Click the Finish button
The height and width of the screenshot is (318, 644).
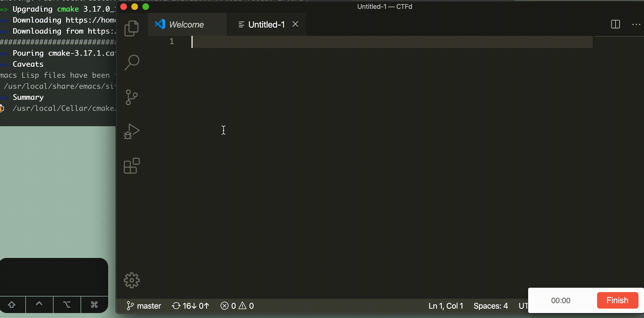tap(617, 300)
